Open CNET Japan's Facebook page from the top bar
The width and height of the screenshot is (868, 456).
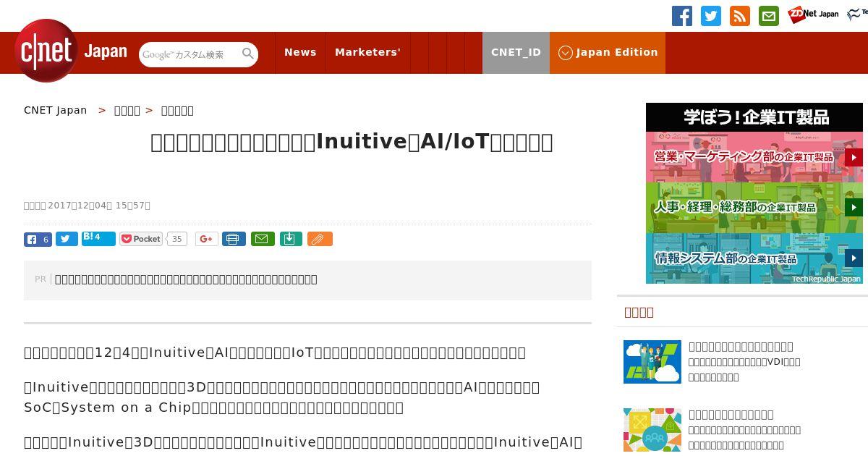click(682, 16)
